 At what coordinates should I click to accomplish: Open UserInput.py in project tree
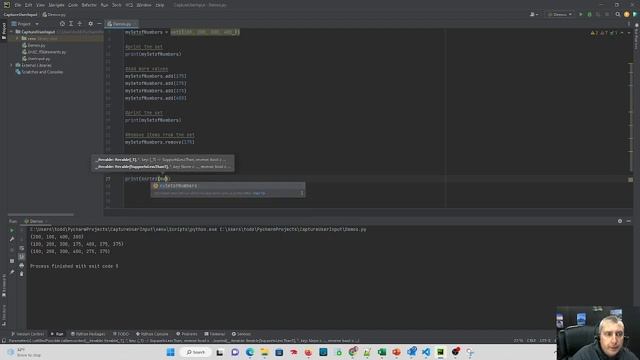[x=39, y=58]
